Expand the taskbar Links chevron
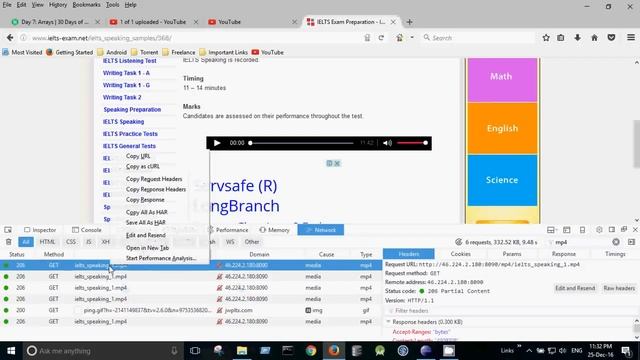 coord(519,346)
